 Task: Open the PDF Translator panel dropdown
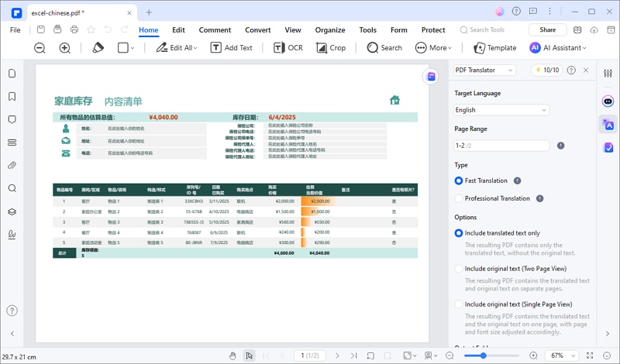[484, 70]
